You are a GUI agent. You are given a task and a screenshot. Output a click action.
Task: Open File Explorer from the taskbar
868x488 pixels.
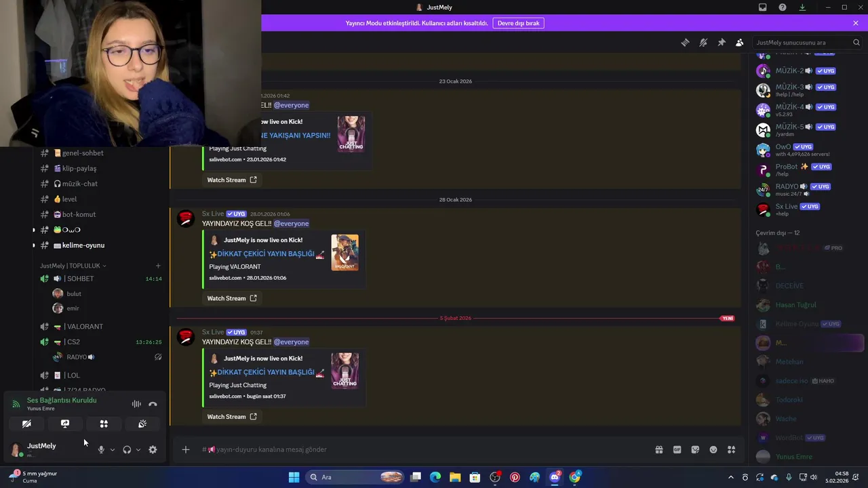tap(455, 477)
